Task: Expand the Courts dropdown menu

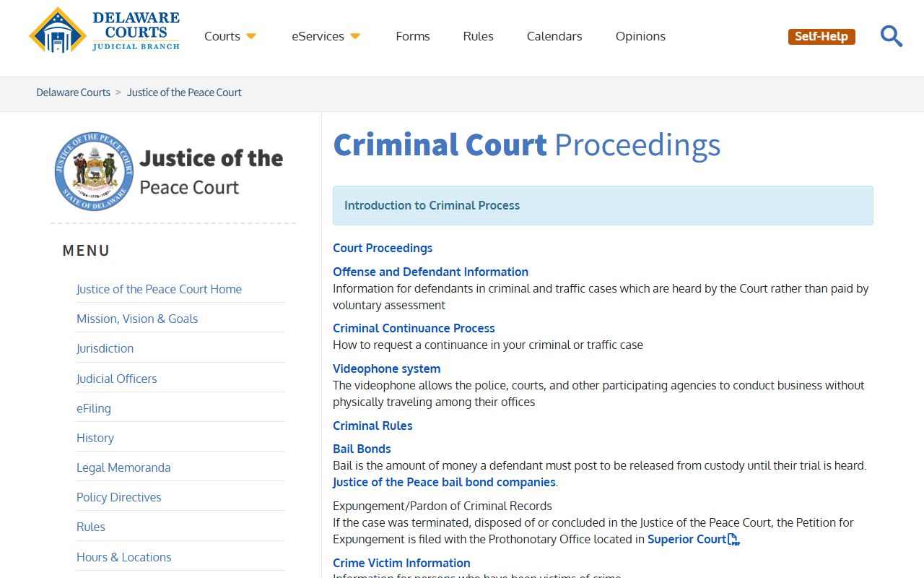Action: pyautogui.click(x=230, y=36)
